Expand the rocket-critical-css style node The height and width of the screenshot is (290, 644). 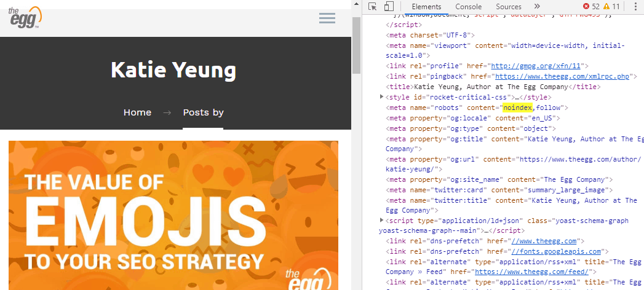tap(381, 97)
